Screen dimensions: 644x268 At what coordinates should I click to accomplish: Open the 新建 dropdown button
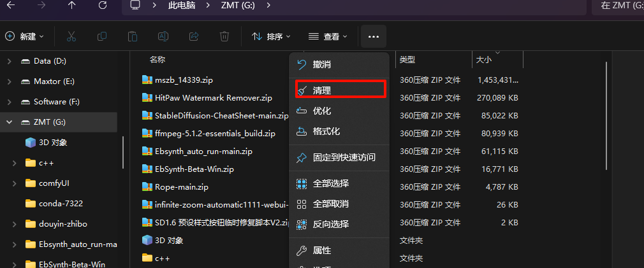[25, 36]
